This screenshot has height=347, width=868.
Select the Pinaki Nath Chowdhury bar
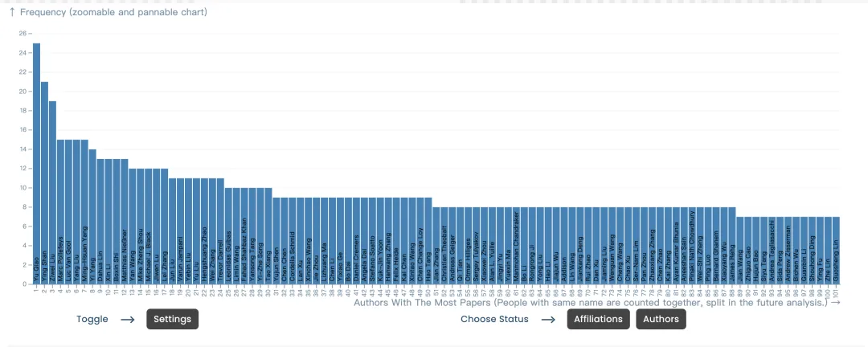pos(691,246)
